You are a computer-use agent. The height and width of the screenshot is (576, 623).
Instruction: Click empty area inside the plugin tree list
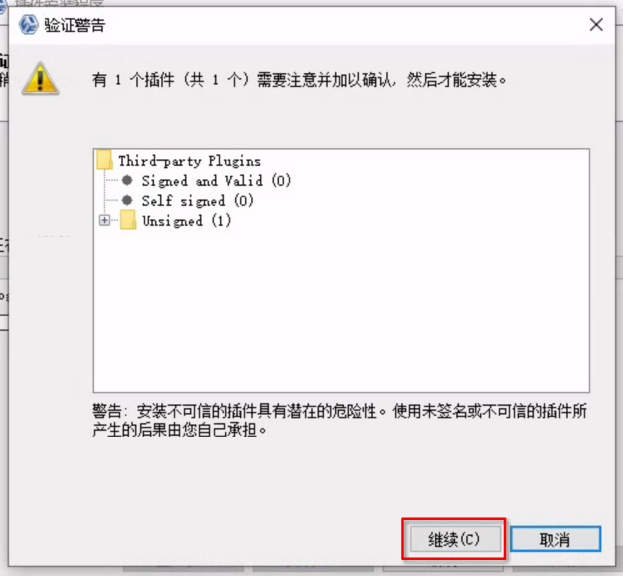pyautogui.click(x=341, y=310)
